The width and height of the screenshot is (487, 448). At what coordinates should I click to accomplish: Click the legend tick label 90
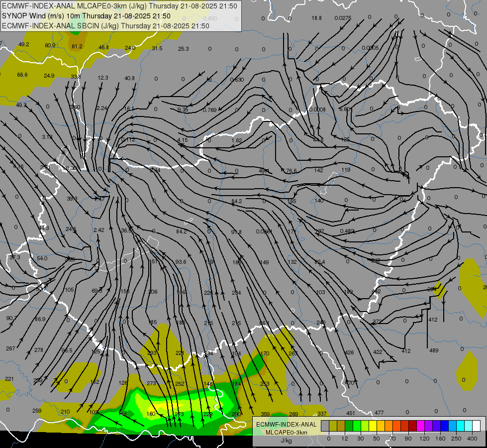[x=408, y=439]
